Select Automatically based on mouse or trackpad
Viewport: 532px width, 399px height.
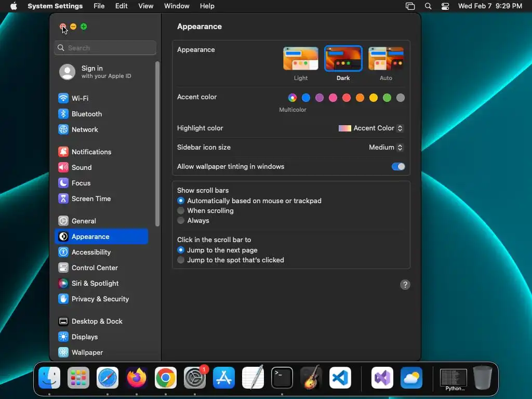pyautogui.click(x=249, y=201)
